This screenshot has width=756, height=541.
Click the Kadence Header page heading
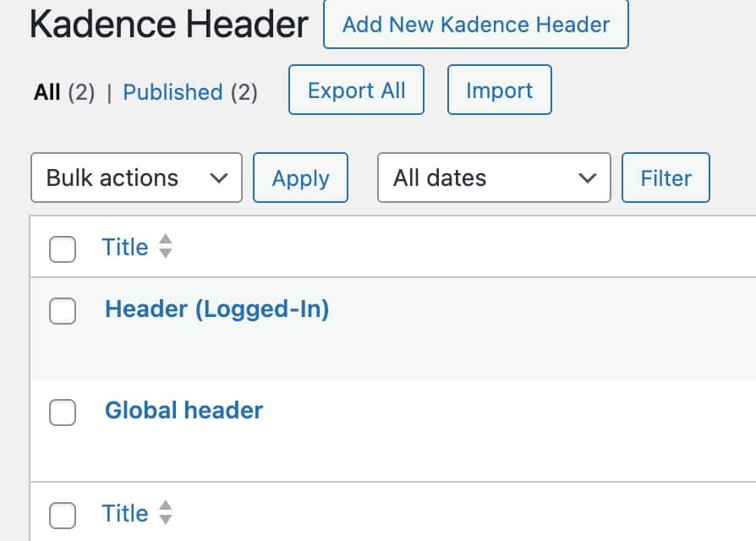[x=169, y=25]
